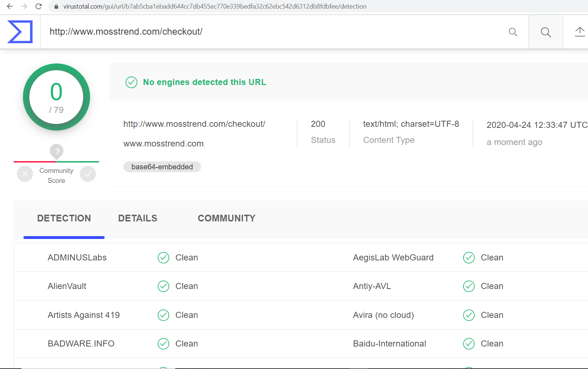Click the Artists Against 419 clean check icon

pyautogui.click(x=163, y=315)
